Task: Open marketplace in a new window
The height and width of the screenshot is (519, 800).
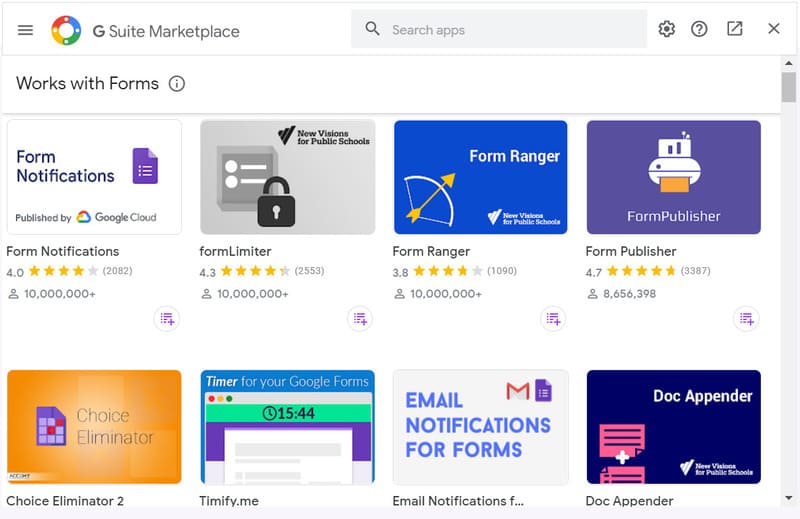Action: 735,29
